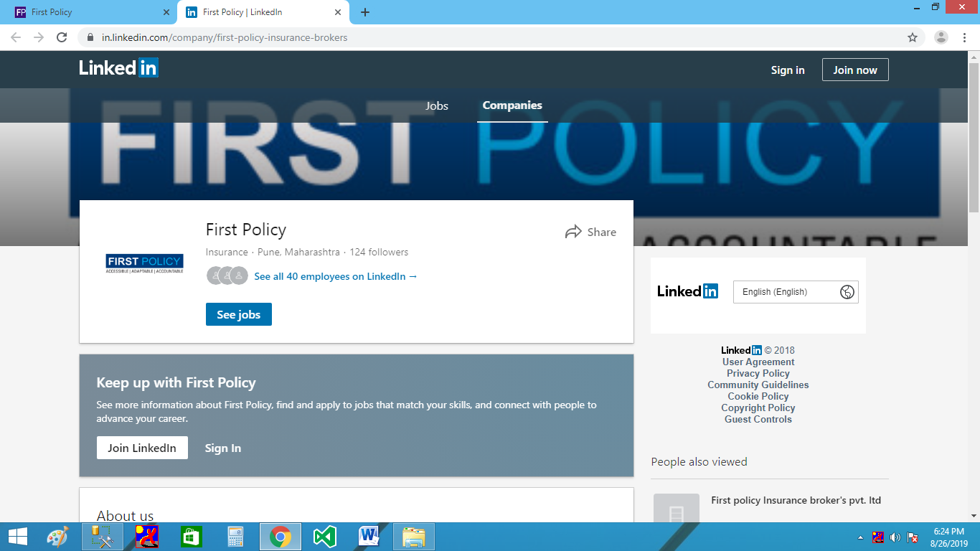Screen dimensions: 980x551
Task: Click the Share arrow icon
Action: pos(573,232)
